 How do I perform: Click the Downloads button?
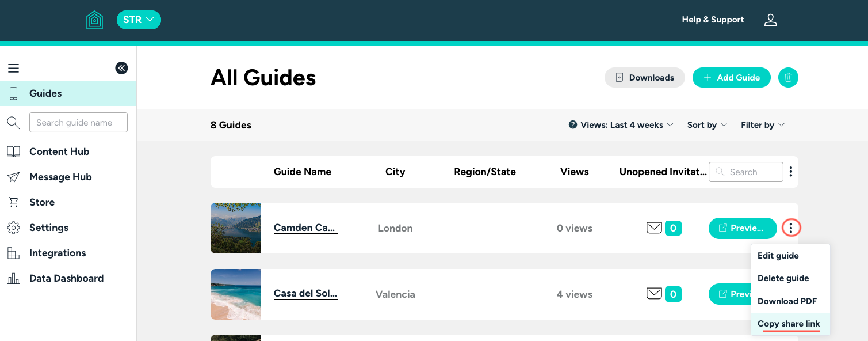tap(645, 78)
